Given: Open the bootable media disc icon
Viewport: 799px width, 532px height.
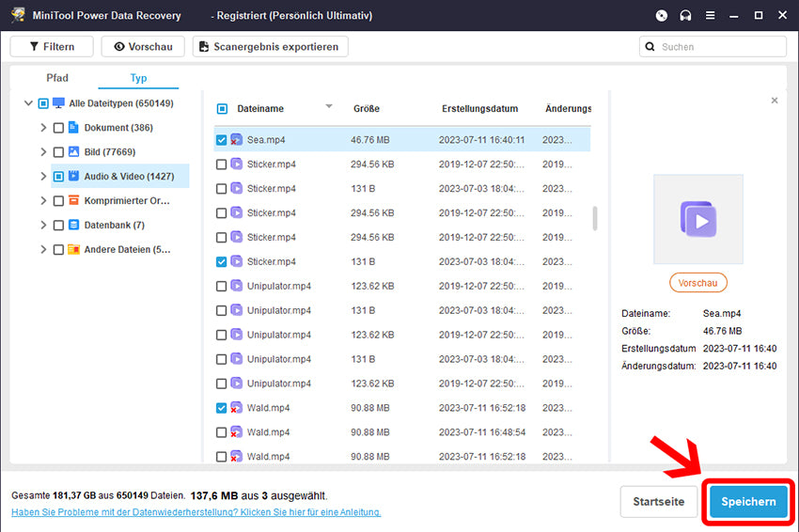Looking at the screenshot, I should (x=662, y=15).
